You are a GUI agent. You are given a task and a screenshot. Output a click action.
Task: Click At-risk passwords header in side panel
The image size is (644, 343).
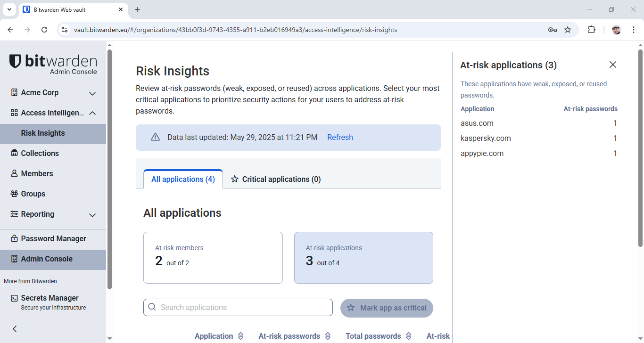coord(590,109)
